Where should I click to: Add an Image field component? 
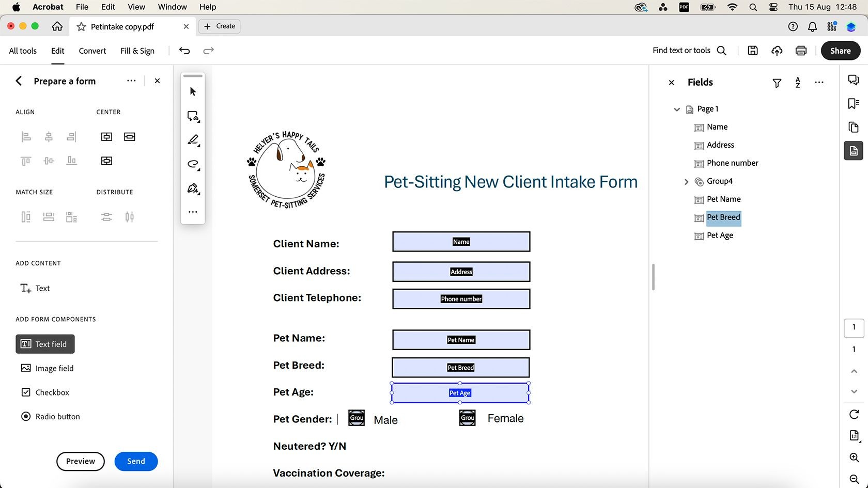pos(47,368)
